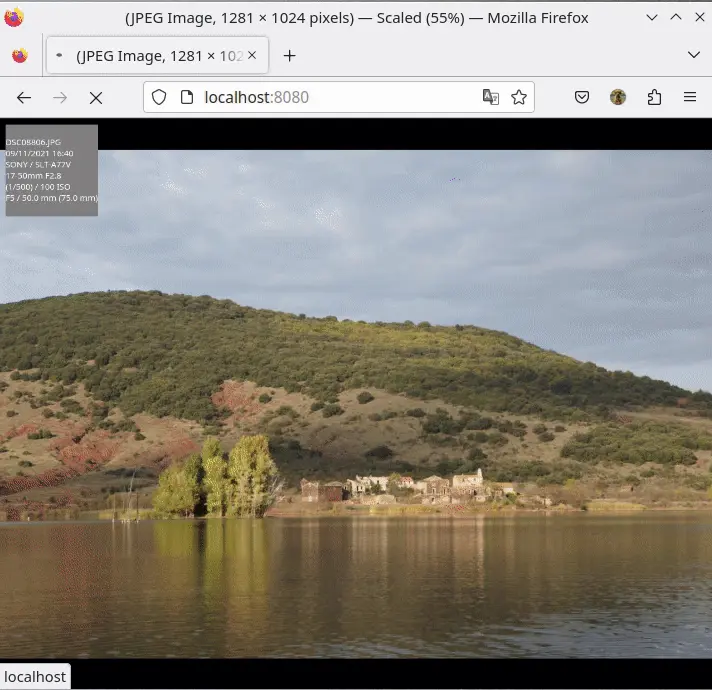Click the landscape photo to zoom
This screenshot has height=690, width=712.
click(x=400, y=400)
